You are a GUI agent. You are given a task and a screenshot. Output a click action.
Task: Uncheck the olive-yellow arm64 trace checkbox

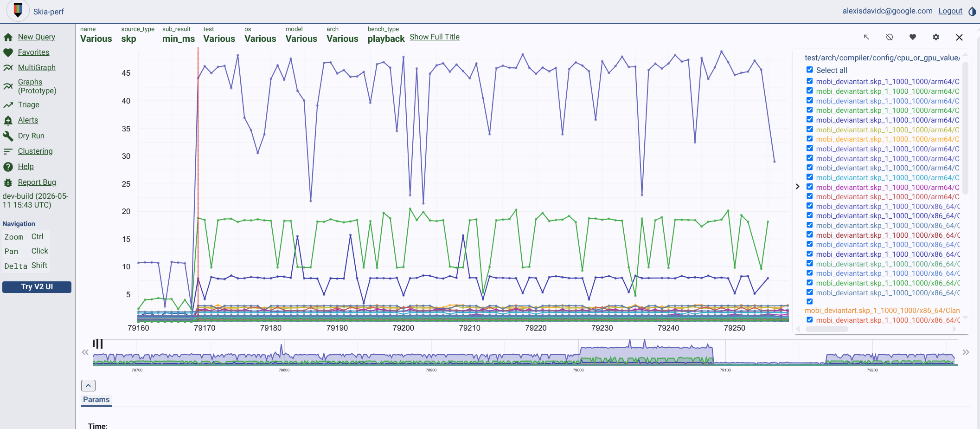click(809, 129)
